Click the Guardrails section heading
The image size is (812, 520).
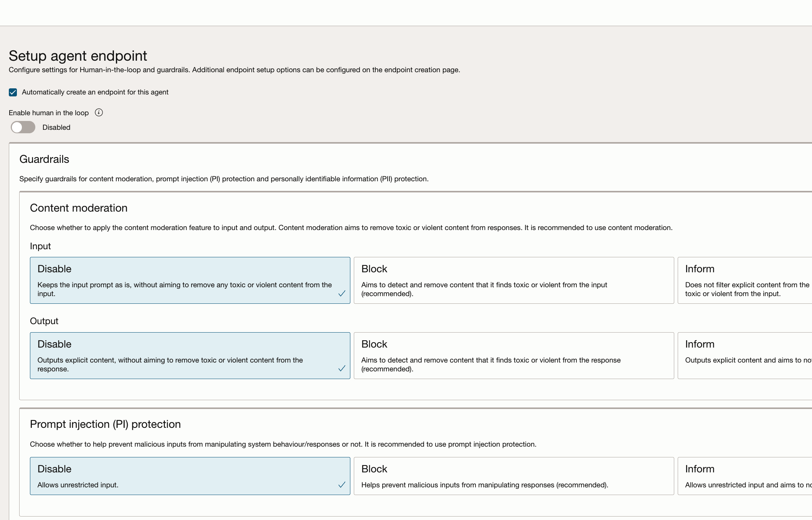[x=44, y=159]
